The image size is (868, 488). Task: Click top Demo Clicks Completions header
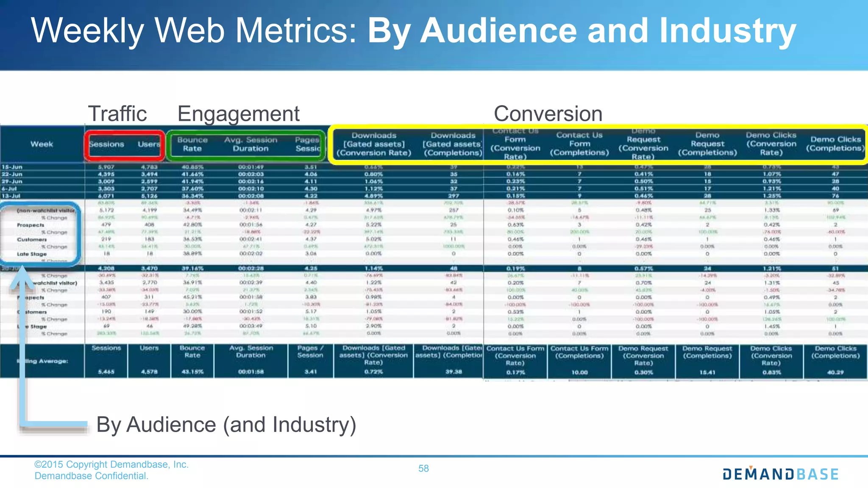[835, 144]
